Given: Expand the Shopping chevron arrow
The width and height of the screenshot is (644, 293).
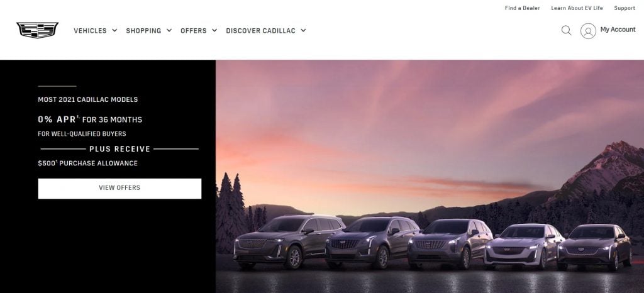Looking at the screenshot, I should 169,30.
